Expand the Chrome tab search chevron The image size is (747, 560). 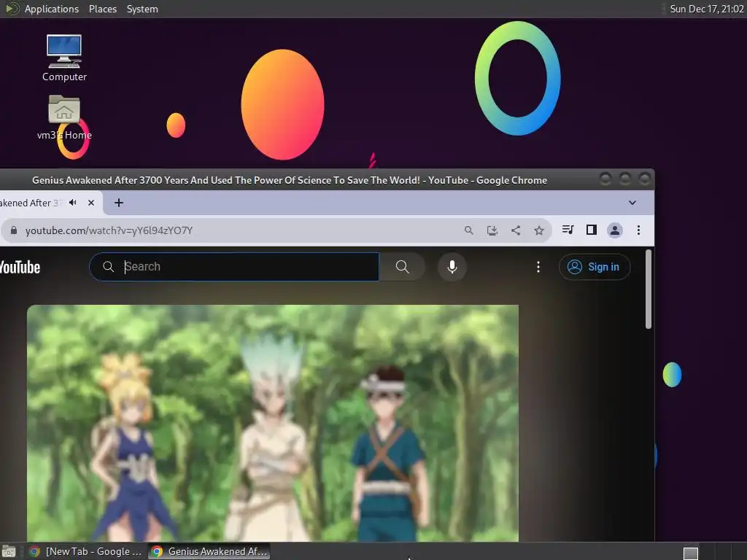point(632,203)
